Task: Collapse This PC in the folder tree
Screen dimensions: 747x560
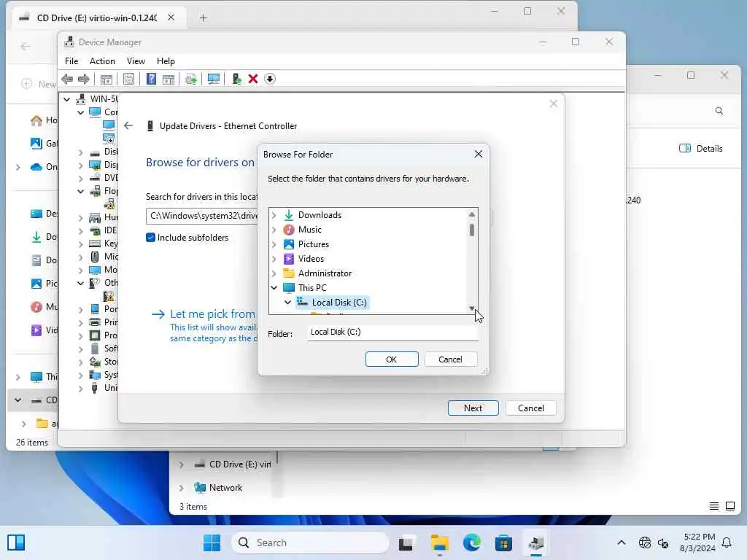Action: tap(274, 287)
